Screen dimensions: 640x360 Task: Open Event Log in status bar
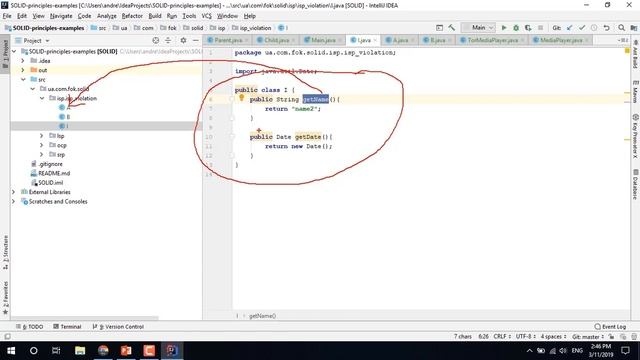point(610,327)
